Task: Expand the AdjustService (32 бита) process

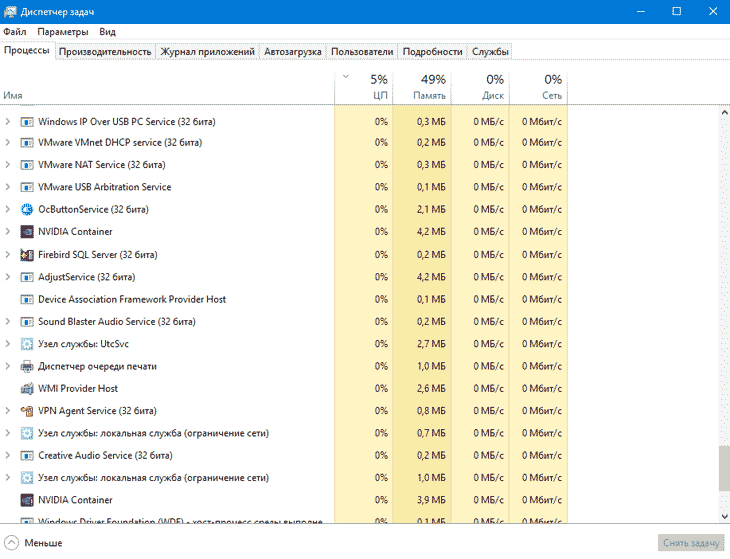Action: pyautogui.click(x=8, y=277)
